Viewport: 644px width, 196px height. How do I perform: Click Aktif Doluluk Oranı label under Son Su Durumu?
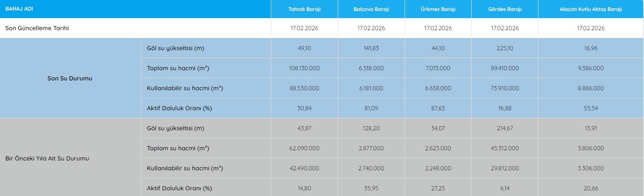pos(179,108)
